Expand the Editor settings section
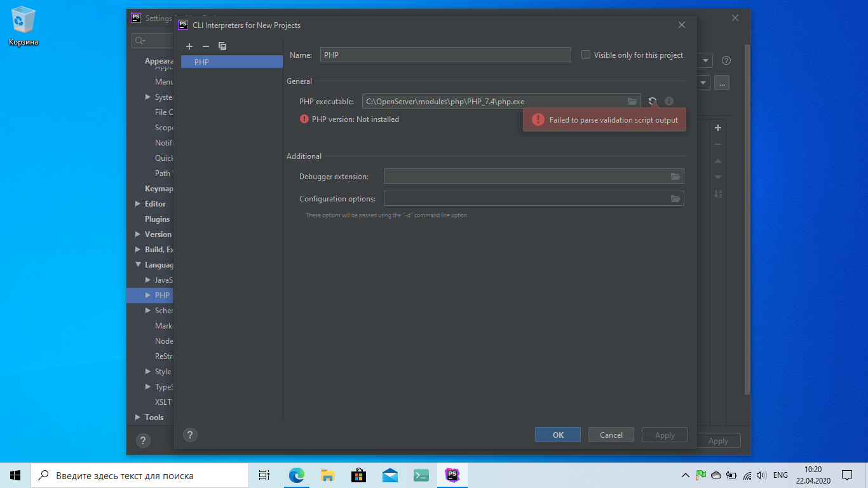868x488 pixels. pos(139,204)
